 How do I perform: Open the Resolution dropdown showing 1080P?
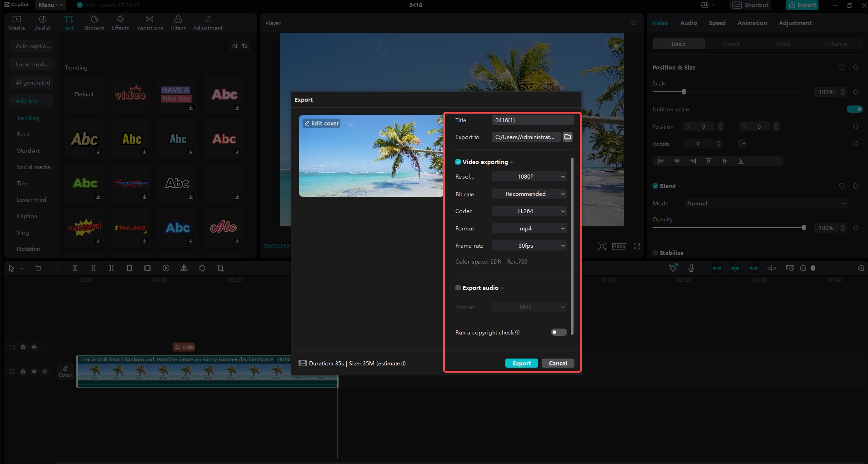tap(529, 176)
